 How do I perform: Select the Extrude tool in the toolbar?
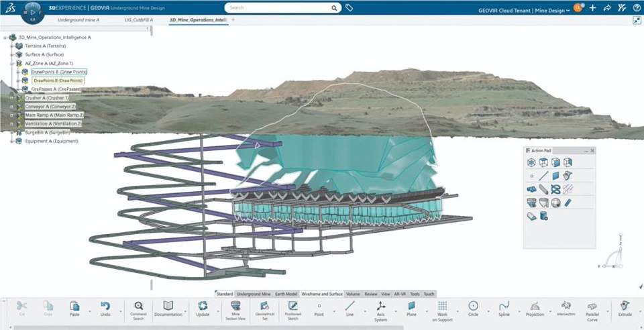[625, 309]
